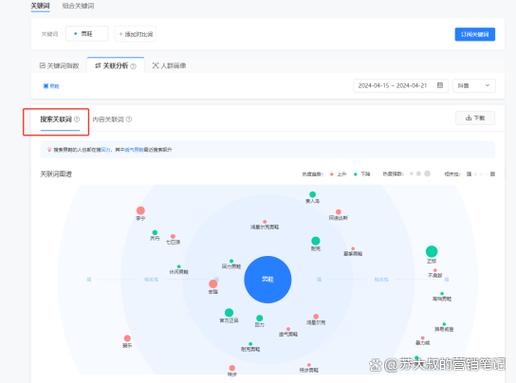Click the help icon beside 内容关联词
516x383 pixels.
pyautogui.click(x=129, y=119)
